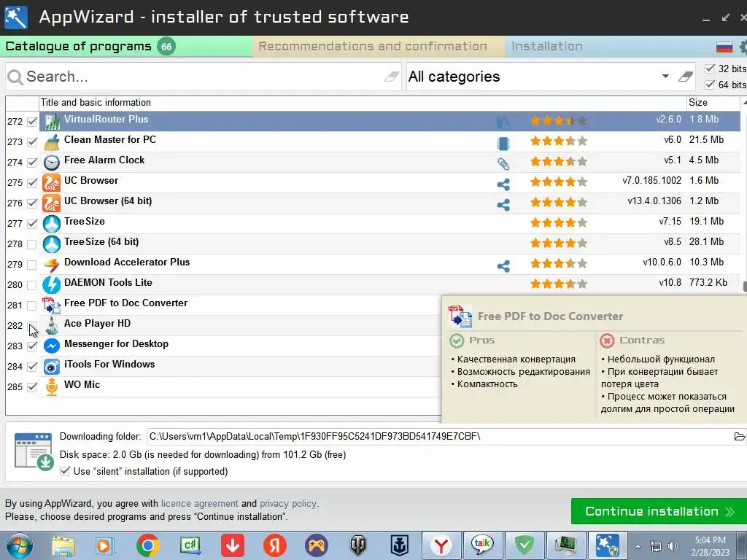This screenshot has height=560, width=747.
Task: Rate Clean Master for PC with stars
Action: click(x=558, y=141)
